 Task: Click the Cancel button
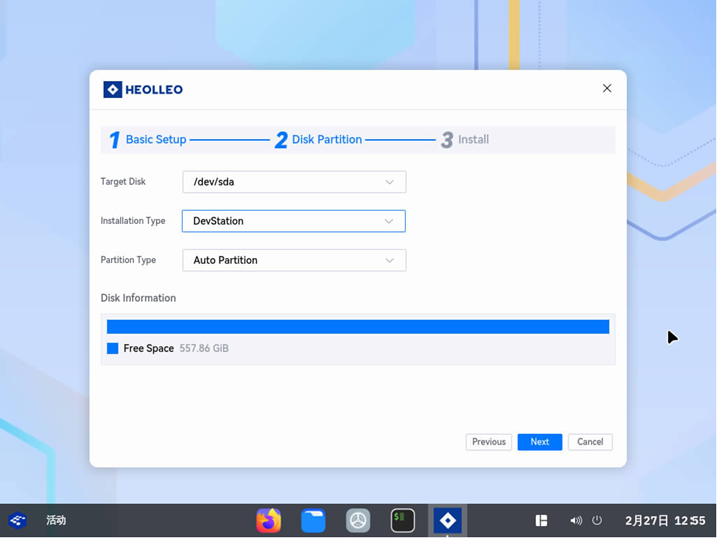click(x=590, y=442)
